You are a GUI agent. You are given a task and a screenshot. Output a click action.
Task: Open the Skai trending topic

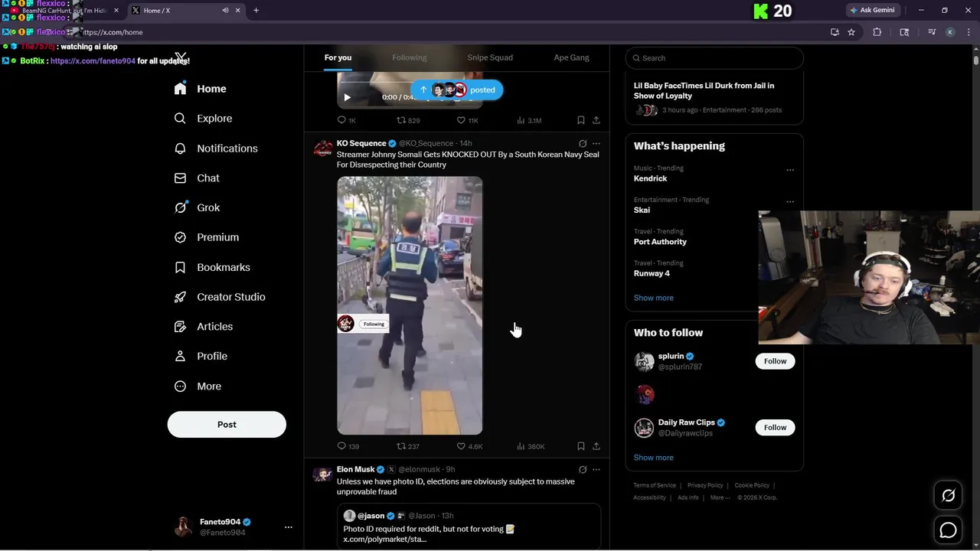[642, 210]
